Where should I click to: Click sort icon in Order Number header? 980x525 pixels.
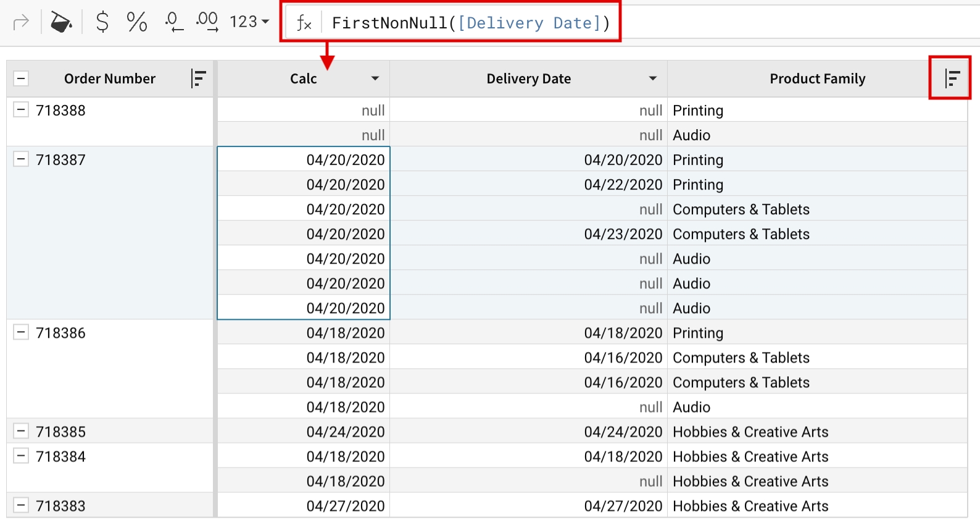[x=198, y=78]
